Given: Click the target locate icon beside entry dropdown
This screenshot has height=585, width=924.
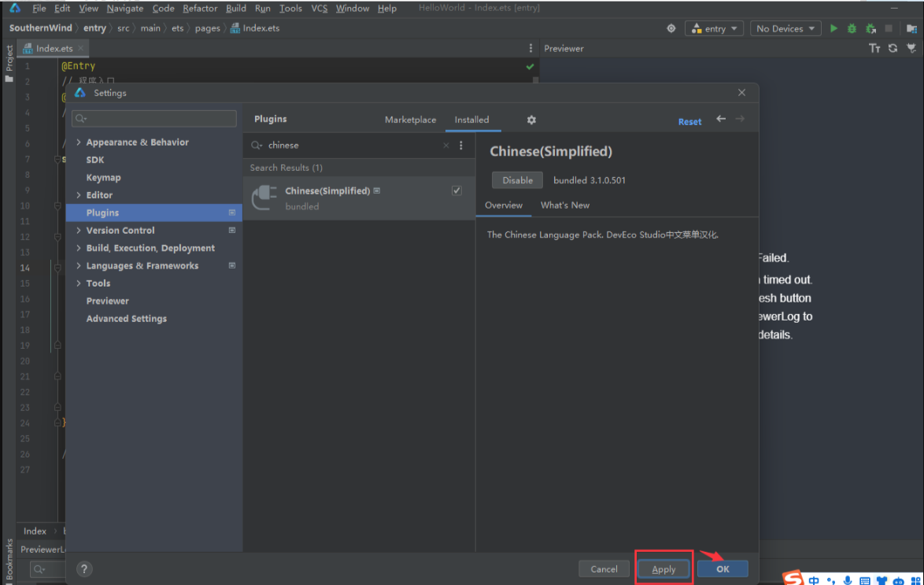Looking at the screenshot, I should pyautogui.click(x=671, y=28).
